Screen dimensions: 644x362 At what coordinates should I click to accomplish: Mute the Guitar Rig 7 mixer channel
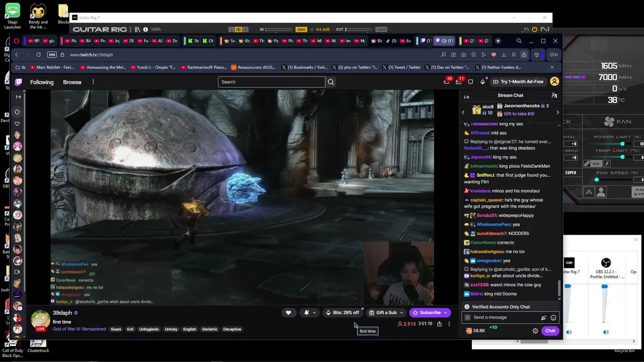(x=569, y=332)
